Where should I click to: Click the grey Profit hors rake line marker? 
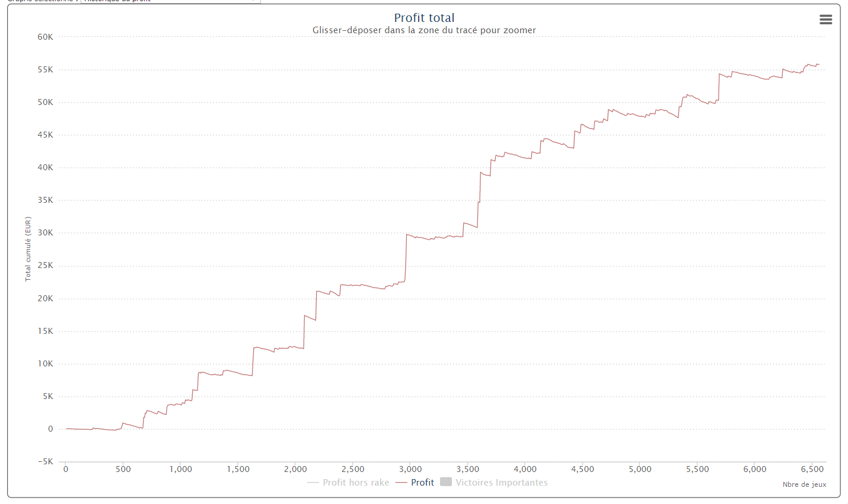313,483
